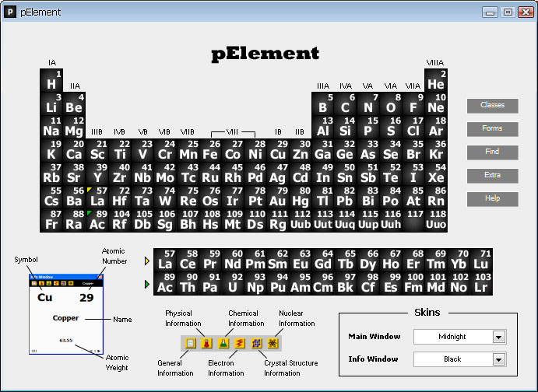Select Ac tile in main table row
The image size is (538, 392).
(x=97, y=220)
